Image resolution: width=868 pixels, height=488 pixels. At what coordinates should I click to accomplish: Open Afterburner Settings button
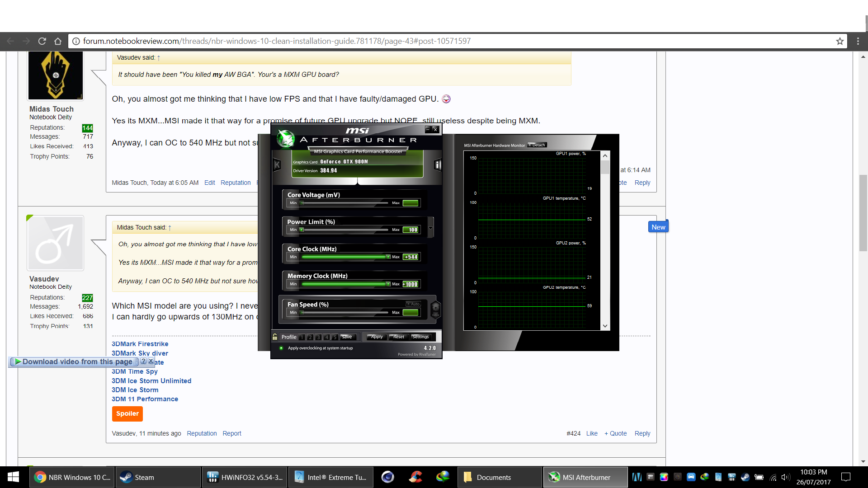[x=421, y=337]
